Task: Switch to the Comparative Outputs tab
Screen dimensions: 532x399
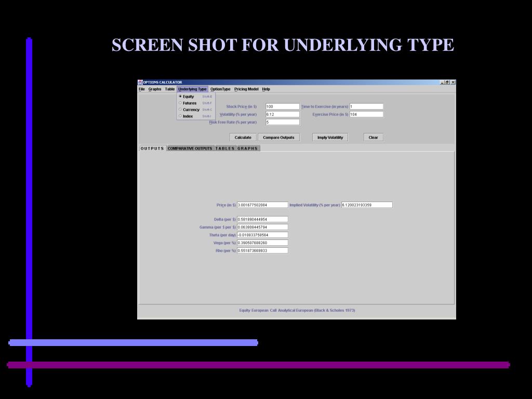Action: [190, 149]
